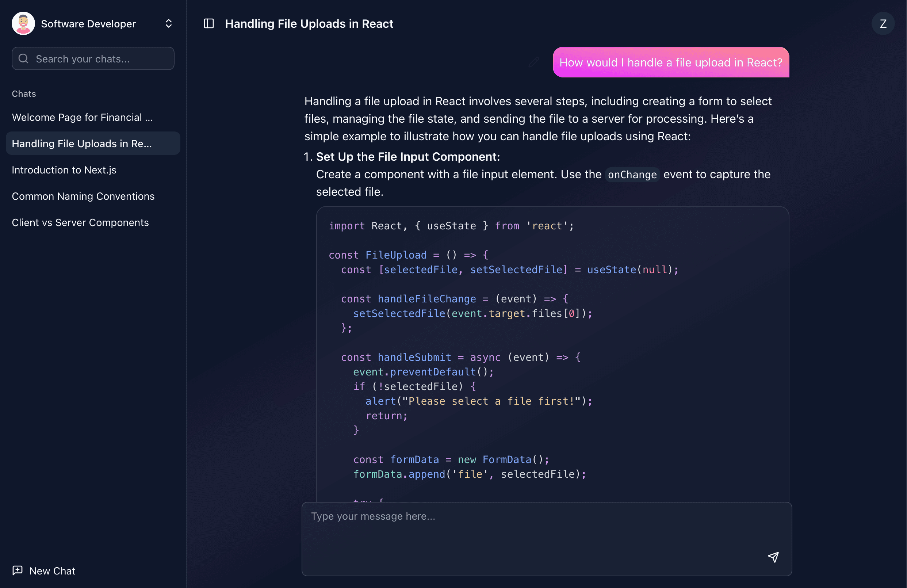Click the New Chat label
This screenshot has height=588, width=907.
tap(52, 570)
